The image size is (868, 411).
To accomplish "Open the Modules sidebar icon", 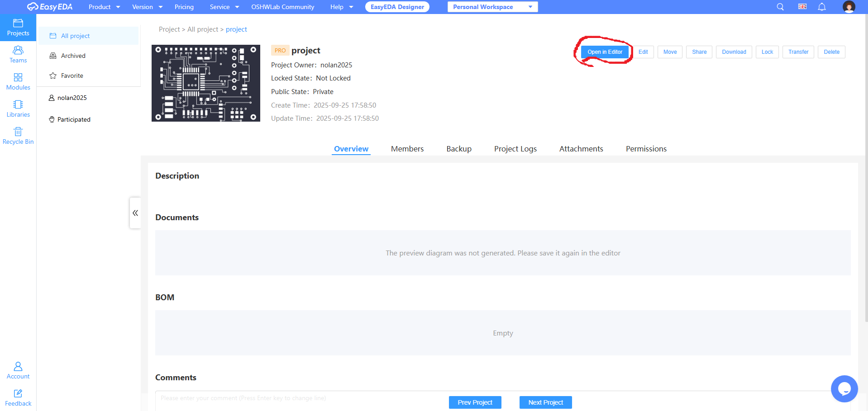I will (x=18, y=81).
